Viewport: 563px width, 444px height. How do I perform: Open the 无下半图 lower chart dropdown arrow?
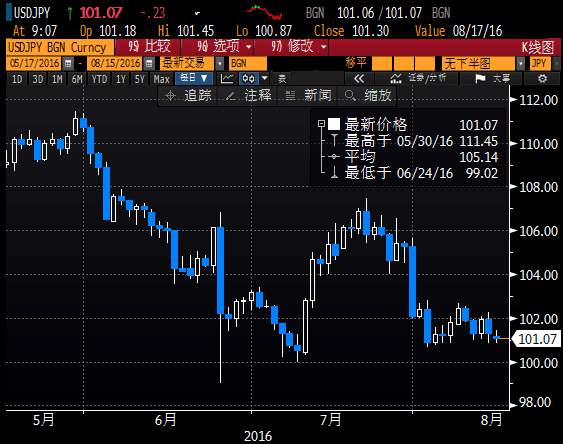tap(521, 64)
